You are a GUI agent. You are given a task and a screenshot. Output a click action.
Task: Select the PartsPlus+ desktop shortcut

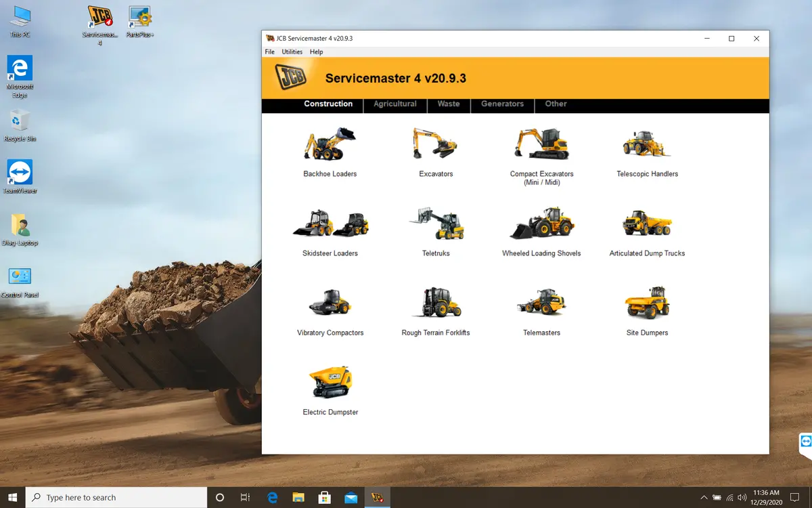140,21
